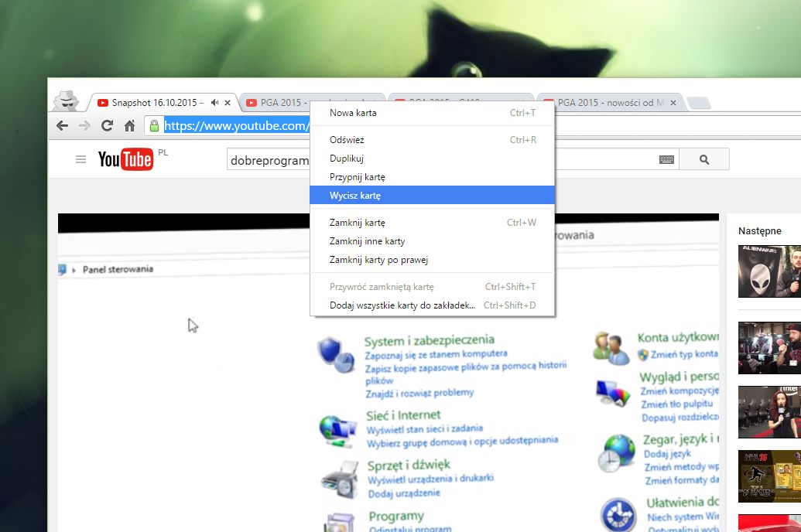801x532 pixels.
Task: Close the PGA 2015 nowości tab
Action: [673, 103]
